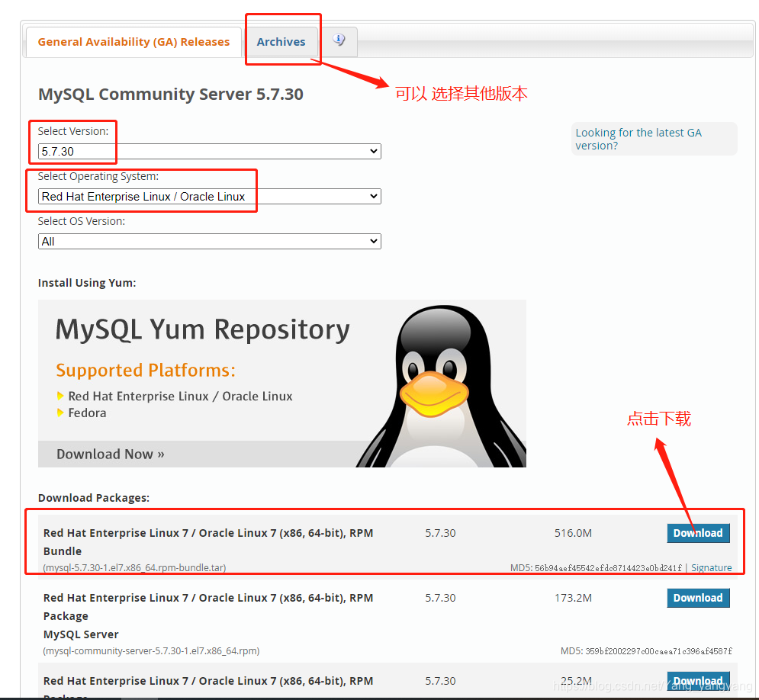Open the info icon tab
Screen dimensions: 759x700
(x=339, y=40)
